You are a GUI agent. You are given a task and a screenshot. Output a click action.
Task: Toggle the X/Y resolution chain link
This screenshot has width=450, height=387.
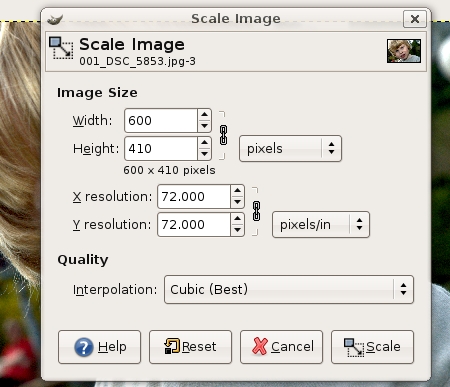click(256, 211)
